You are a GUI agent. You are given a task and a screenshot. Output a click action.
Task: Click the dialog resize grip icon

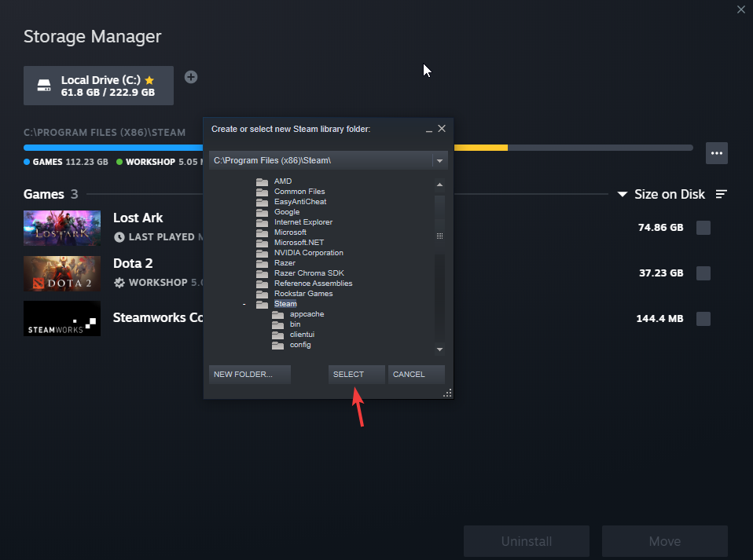pyautogui.click(x=447, y=393)
